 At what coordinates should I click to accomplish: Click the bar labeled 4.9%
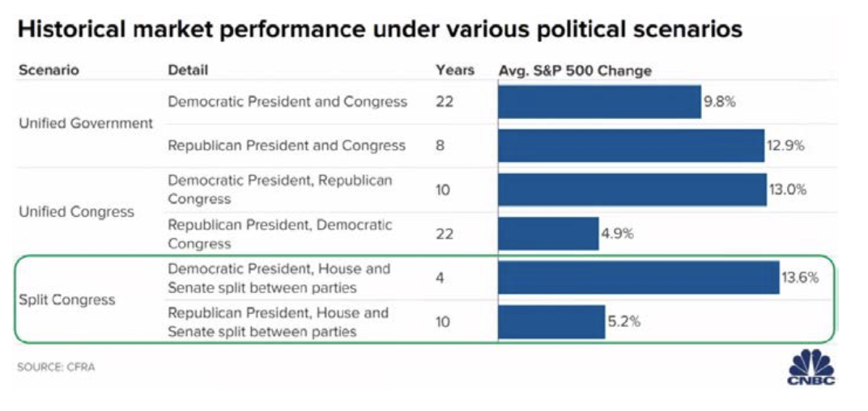tap(548, 234)
